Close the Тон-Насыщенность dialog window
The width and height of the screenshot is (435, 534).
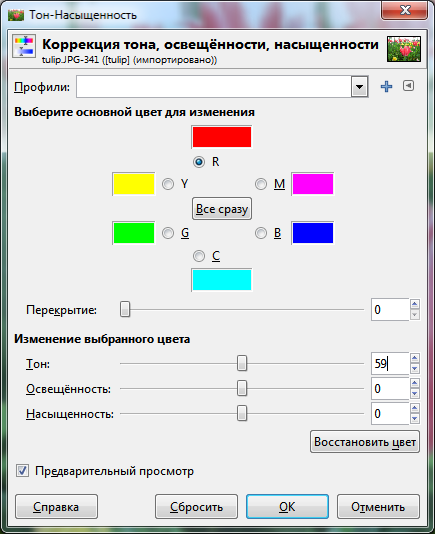coord(404,10)
